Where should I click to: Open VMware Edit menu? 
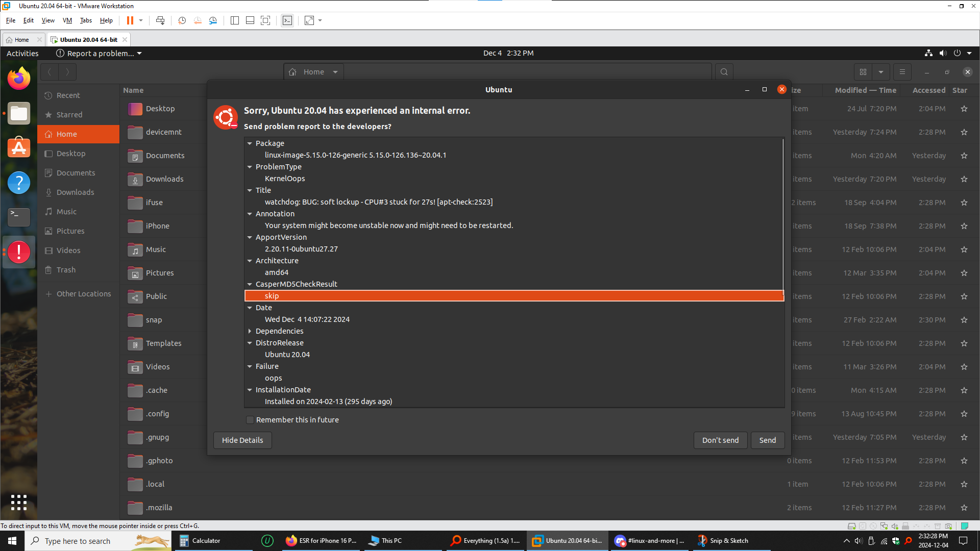point(29,20)
